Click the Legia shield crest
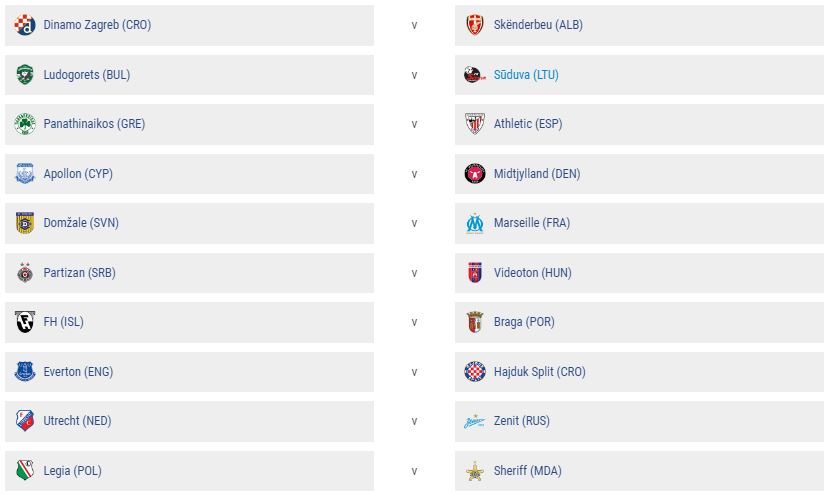This screenshot has height=498, width=831. tap(25, 470)
